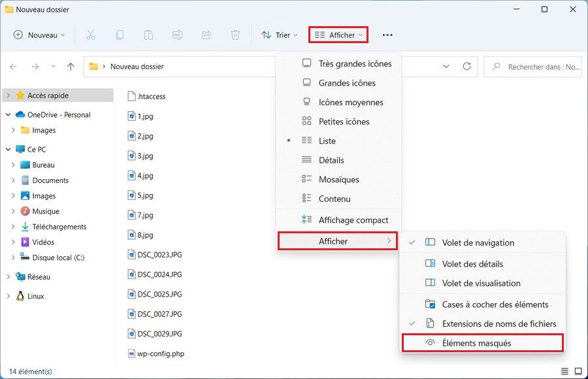588x379 pixels.
Task: Click the delete icon in the toolbar
Action: [x=235, y=35]
